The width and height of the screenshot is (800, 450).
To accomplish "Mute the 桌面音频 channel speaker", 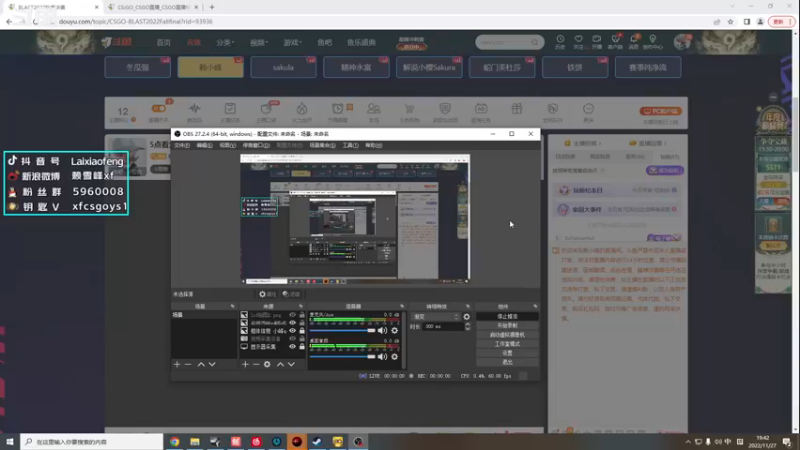I will pyautogui.click(x=382, y=357).
